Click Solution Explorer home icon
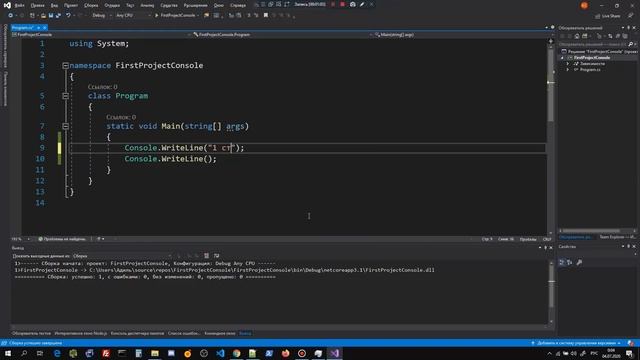This screenshot has width=640, height=360. pyautogui.click(x=577, y=36)
